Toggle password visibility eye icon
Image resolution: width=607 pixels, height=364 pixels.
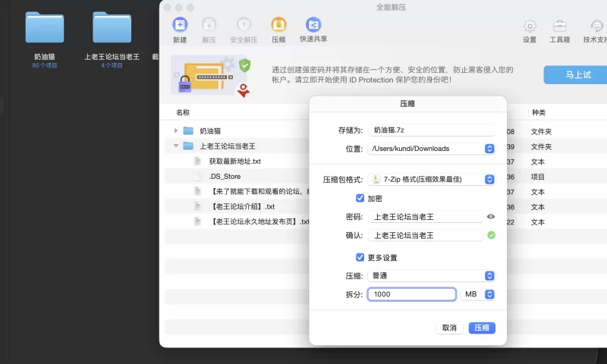tap(491, 217)
